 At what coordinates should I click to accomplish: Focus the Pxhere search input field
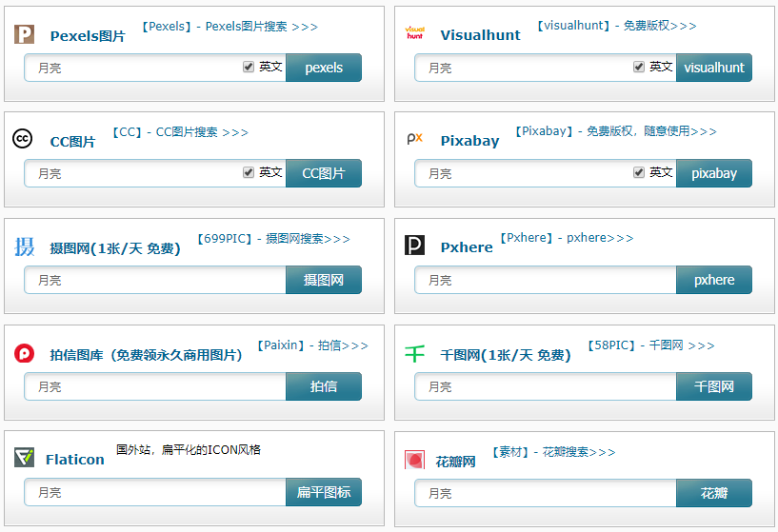[x=546, y=280]
